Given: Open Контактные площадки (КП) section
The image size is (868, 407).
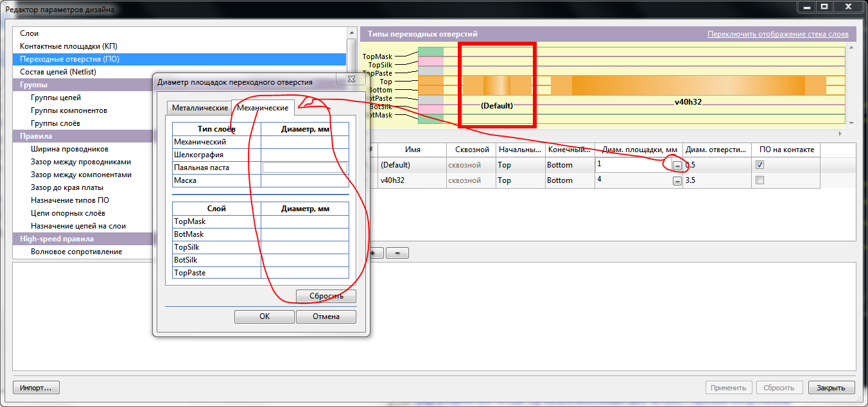Looking at the screenshot, I should (179, 46).
